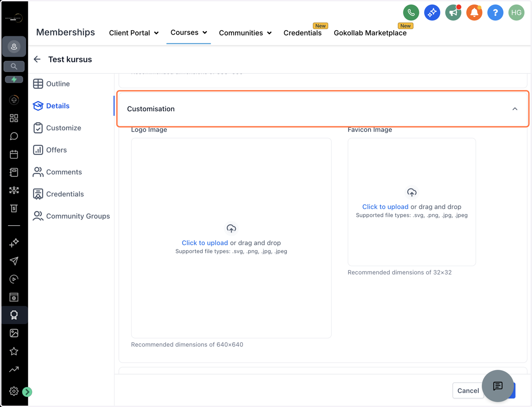The width and height of the screenshot is (532, 407).
Task: Open the blue help question mark icon
Action: coord(495,13)
